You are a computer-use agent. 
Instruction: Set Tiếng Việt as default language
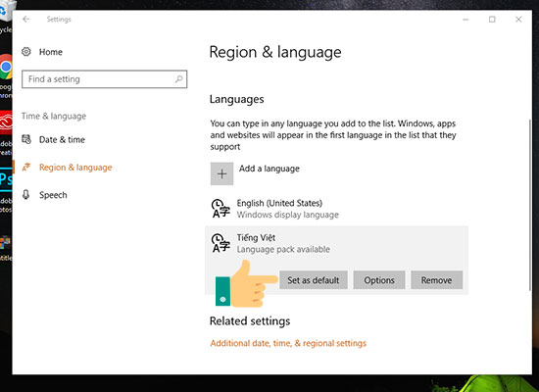(x=314, y=280)
